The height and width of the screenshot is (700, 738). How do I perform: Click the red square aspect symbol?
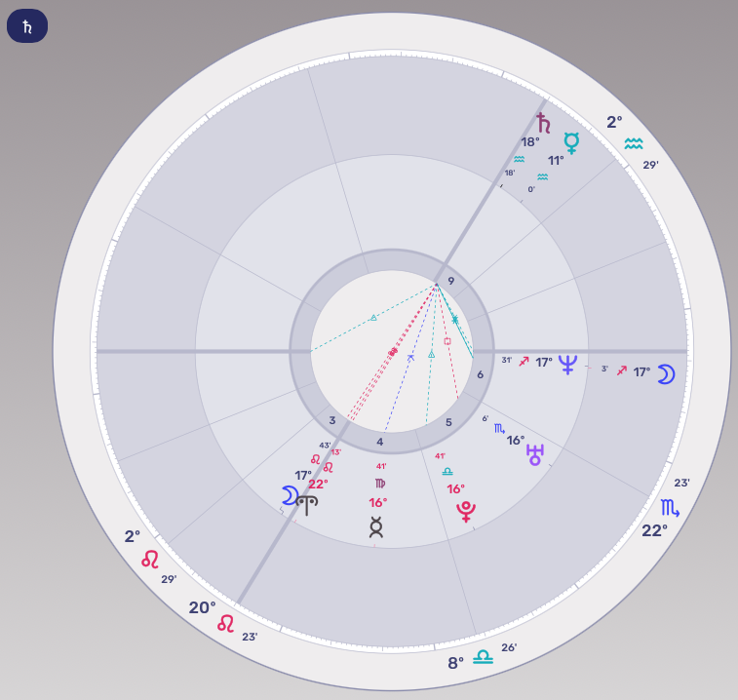pos(447,341)
